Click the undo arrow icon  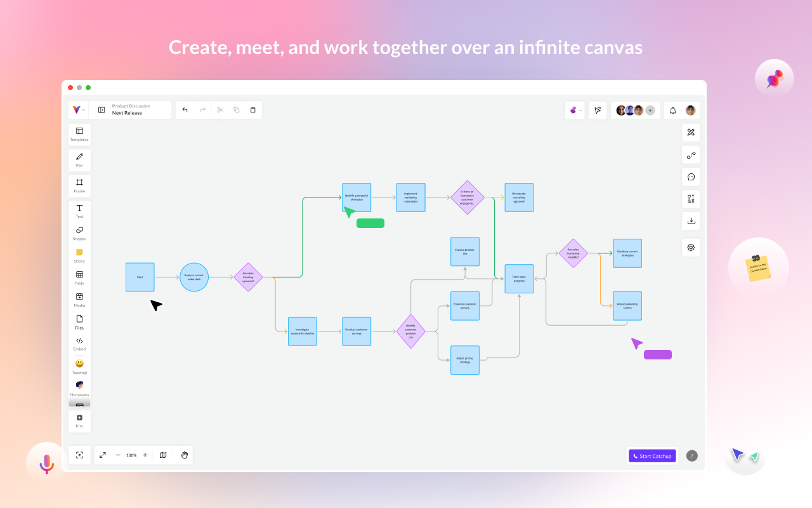[x=185, y=110]
